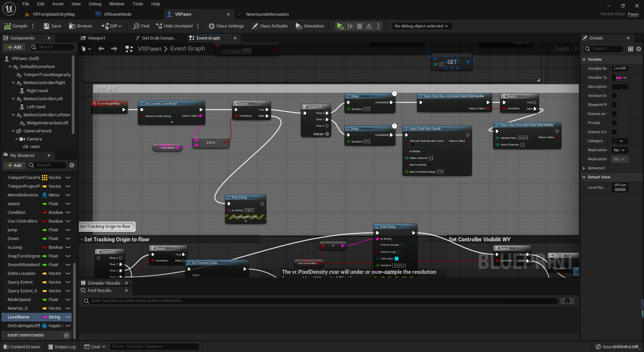Image resolution: width=644 pixels, height=352 pixels.
Task: Open Get Grab Component graph tab
Action: coord(159,38)
